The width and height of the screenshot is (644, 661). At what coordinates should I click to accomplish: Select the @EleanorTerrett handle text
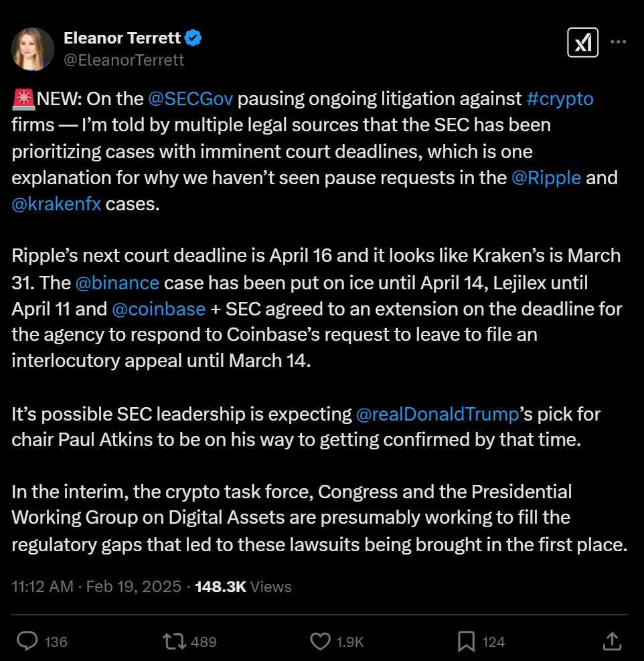[x=124, y=60]
